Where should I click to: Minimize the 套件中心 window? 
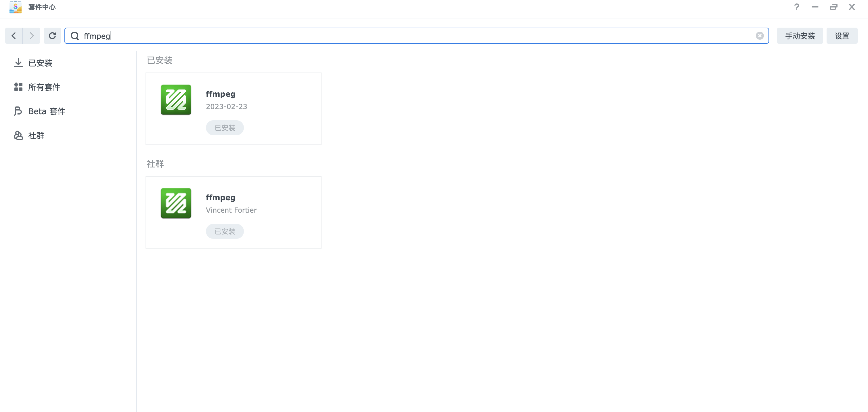815,7
